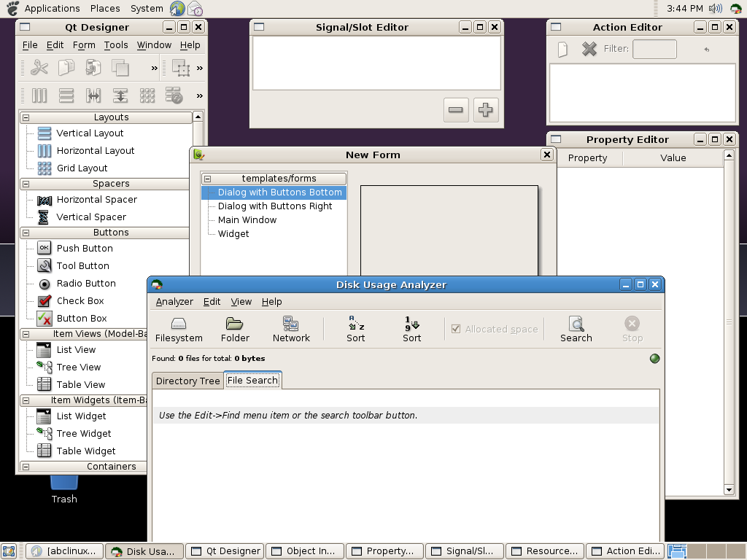Toggle the Allocated space checkbox
The height and width of the screenshot is (560, 747).
(456, 329)
